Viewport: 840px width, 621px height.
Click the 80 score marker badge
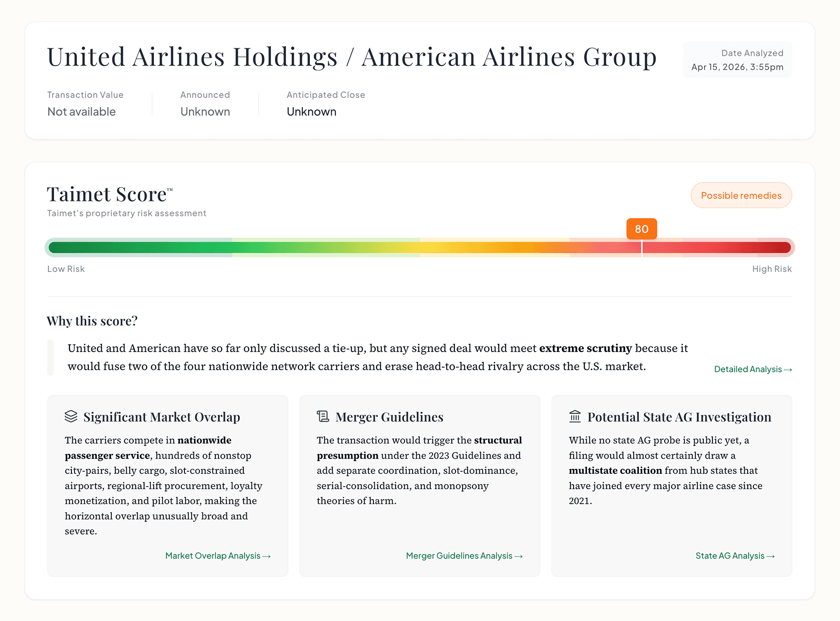pos(642,229)
